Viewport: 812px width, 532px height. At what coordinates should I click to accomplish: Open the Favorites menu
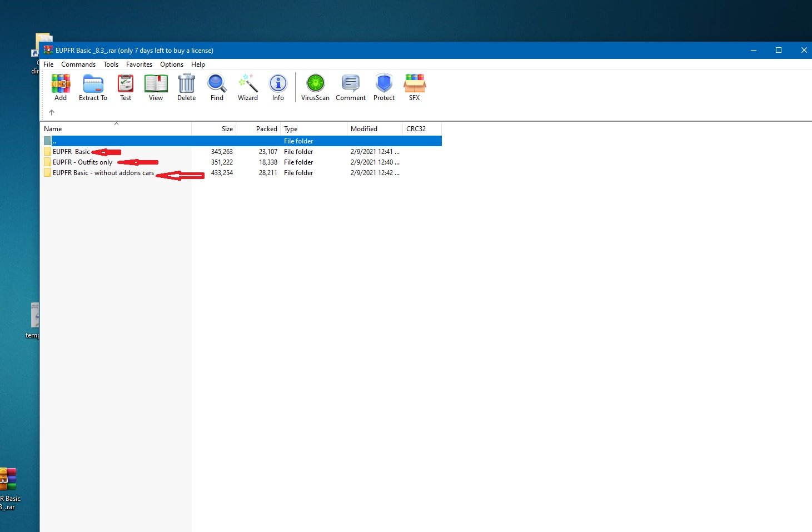(x=139, y=64)
